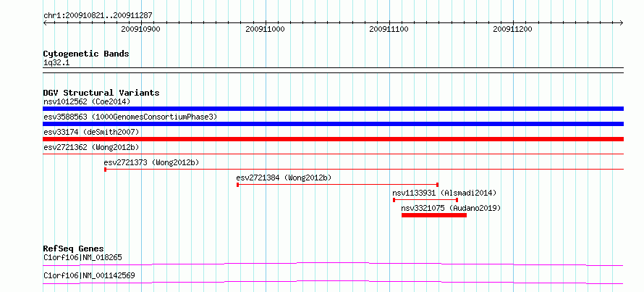
Task: Select the RefSeq Genes track title
Action: coord(74,249)
